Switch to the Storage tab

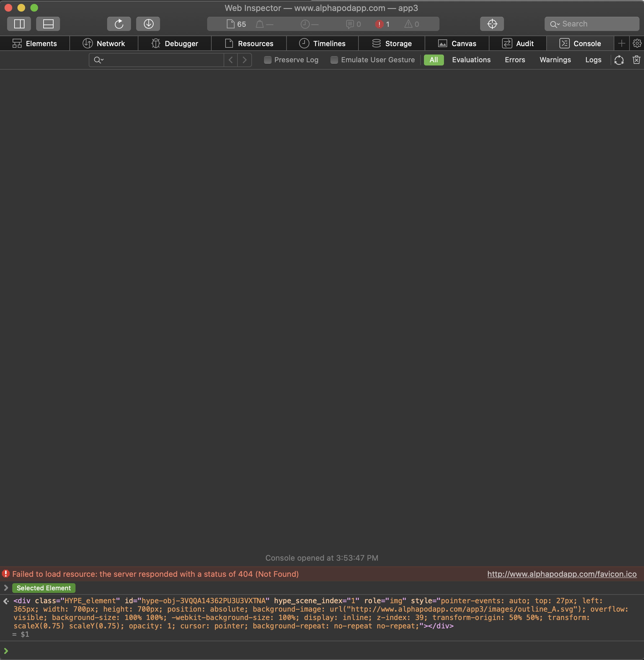tap(392, 43)
